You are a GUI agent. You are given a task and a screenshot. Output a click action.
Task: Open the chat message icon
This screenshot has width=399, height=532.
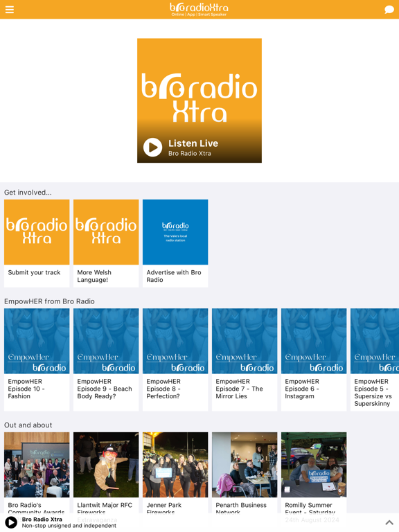389,10
